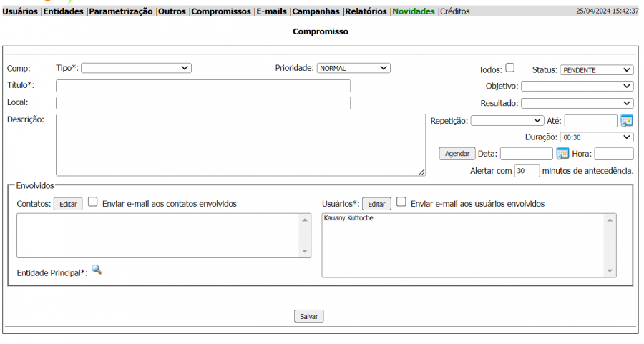Click the Usuários list scrollbar down arrow
This screenshot has height=344, width=644.
[610, 271]
